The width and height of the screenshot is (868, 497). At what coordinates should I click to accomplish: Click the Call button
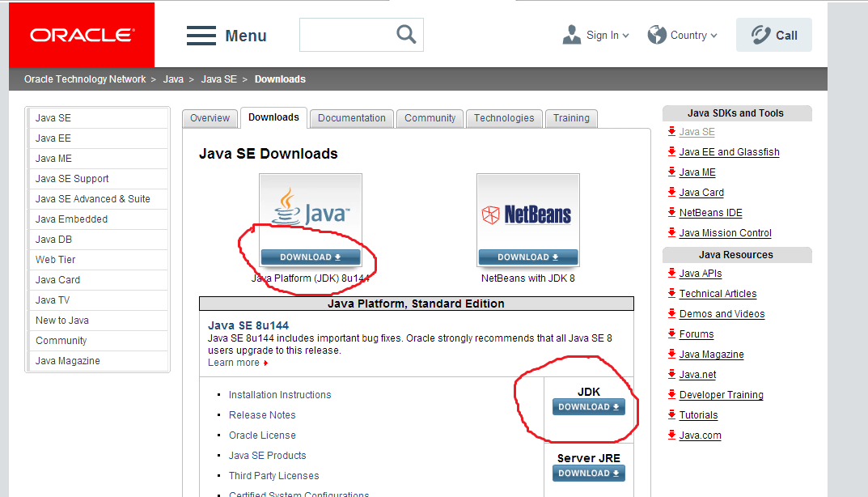774,35
